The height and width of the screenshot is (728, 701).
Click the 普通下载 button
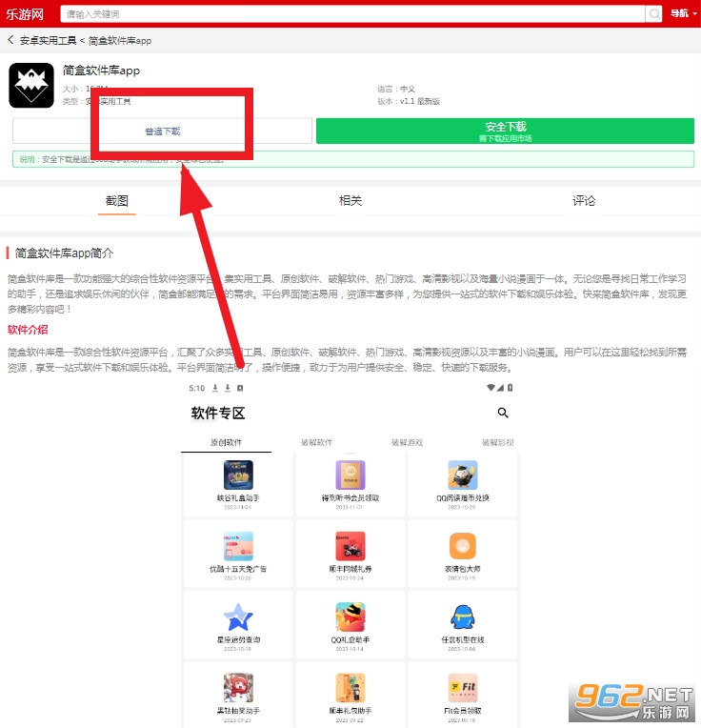pyautogui.click(x=162, y=131)
